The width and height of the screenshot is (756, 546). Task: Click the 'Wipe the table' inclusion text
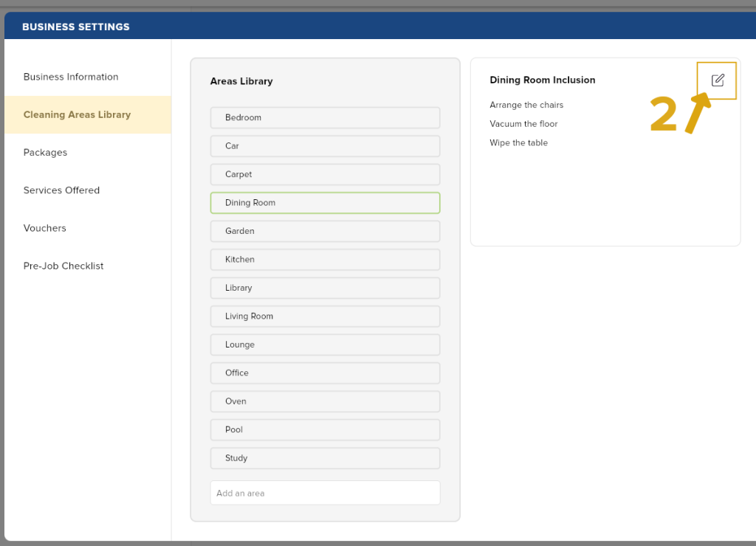(519, 142)
